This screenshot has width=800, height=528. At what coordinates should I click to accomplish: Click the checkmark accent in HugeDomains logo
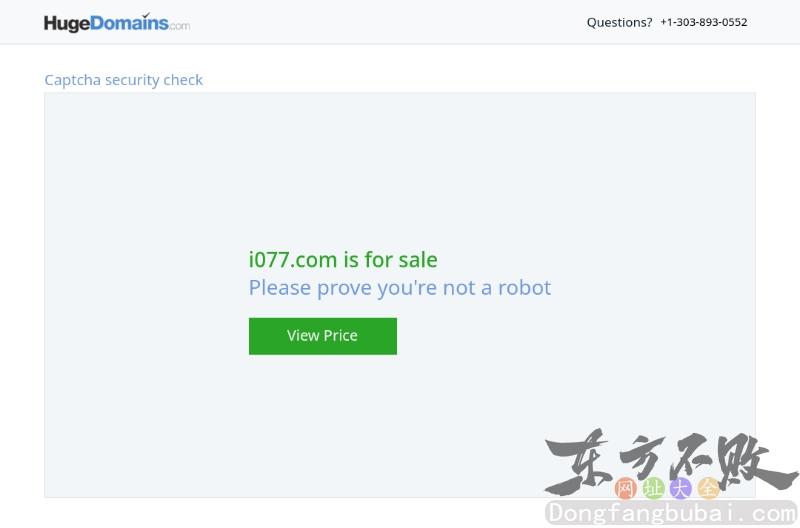146,15
